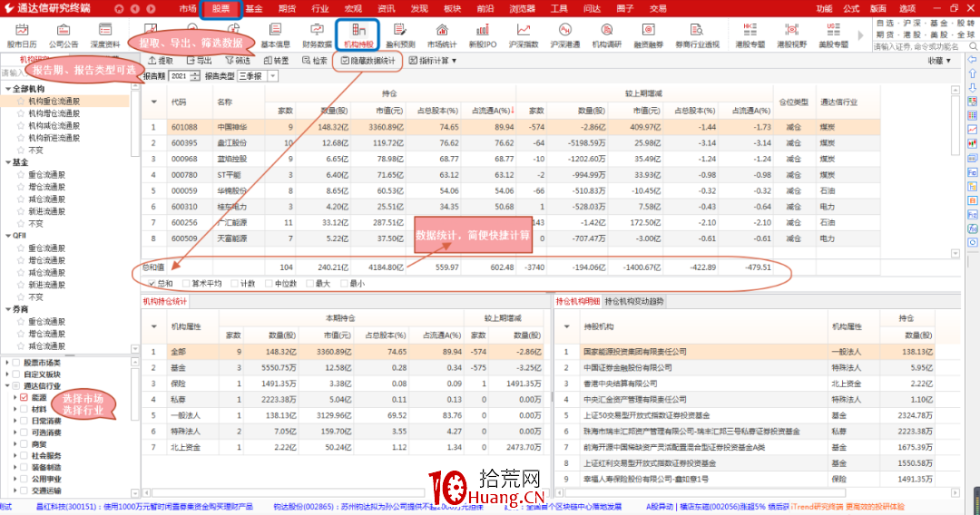The width and height of the screenshot is (980, 515).
Task: Open the 期货 menu
Action: point(287,9)
